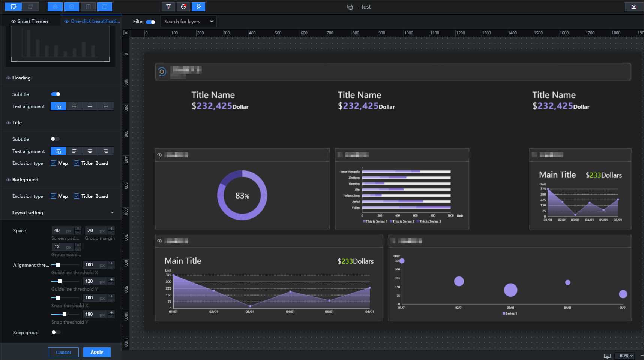
Task: Toggle the toolbox panel icon
Action: 105,7
